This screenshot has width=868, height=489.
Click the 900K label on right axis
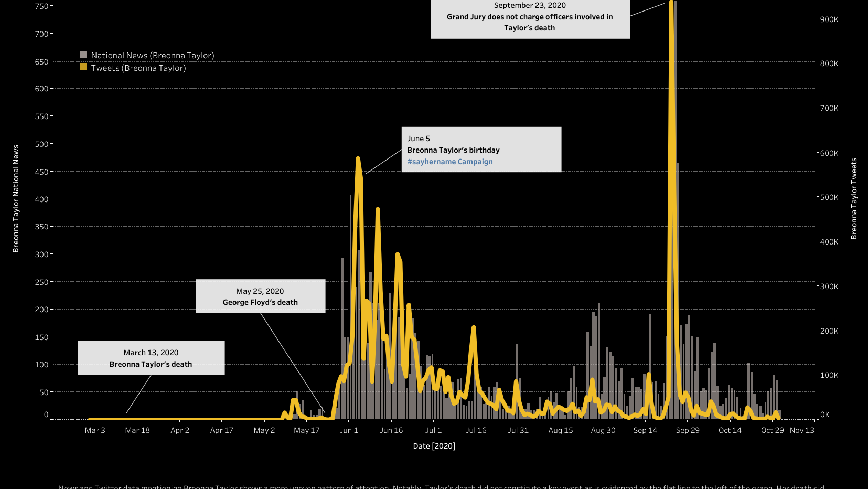pos(829,19)
